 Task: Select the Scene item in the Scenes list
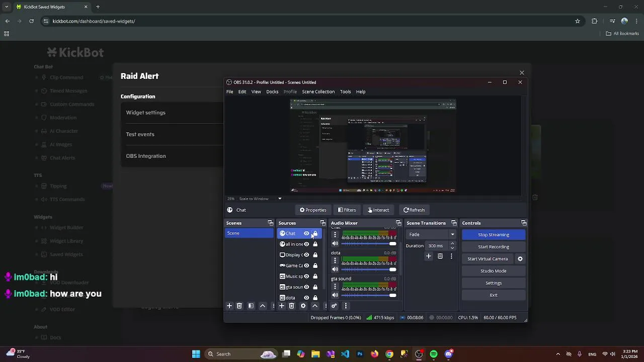(249, 233)
